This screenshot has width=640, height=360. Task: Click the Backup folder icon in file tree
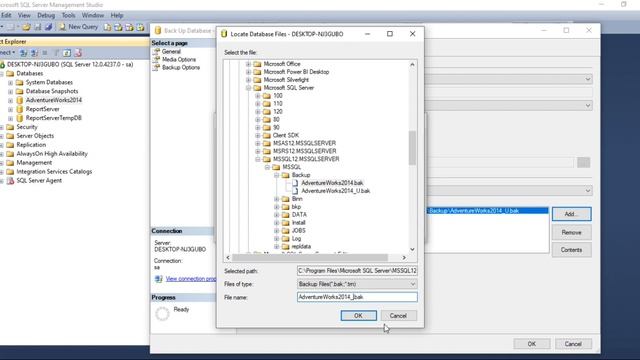(285, 175)
